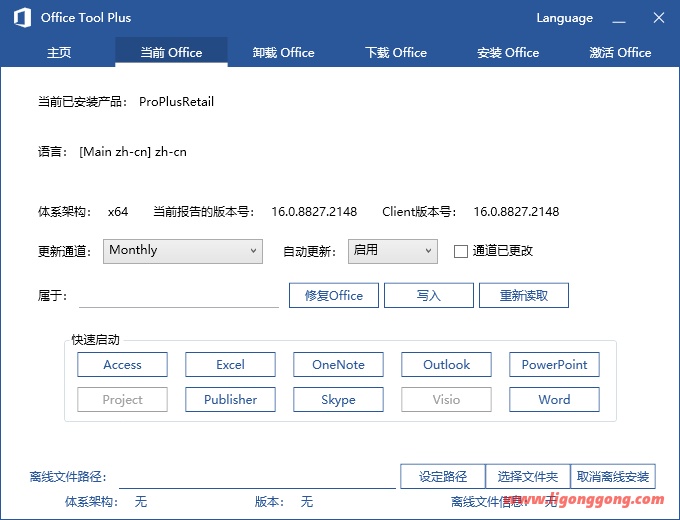Click the 写入 button
This screenshot has height=520, width=680.
click(428, 295)
